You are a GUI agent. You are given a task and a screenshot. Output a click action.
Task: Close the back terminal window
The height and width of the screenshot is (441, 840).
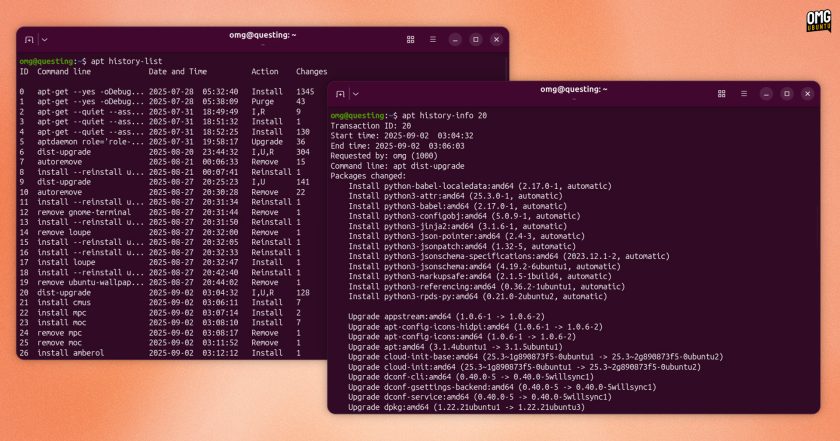point(497,40)
